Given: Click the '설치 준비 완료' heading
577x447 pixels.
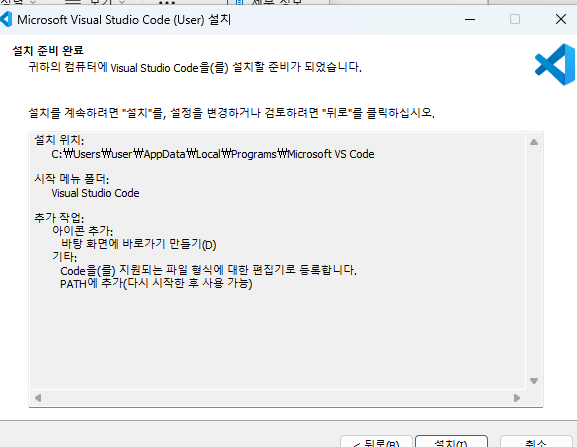Looking at the screenshot, I should pyautogui.click(x=48, y=50).
